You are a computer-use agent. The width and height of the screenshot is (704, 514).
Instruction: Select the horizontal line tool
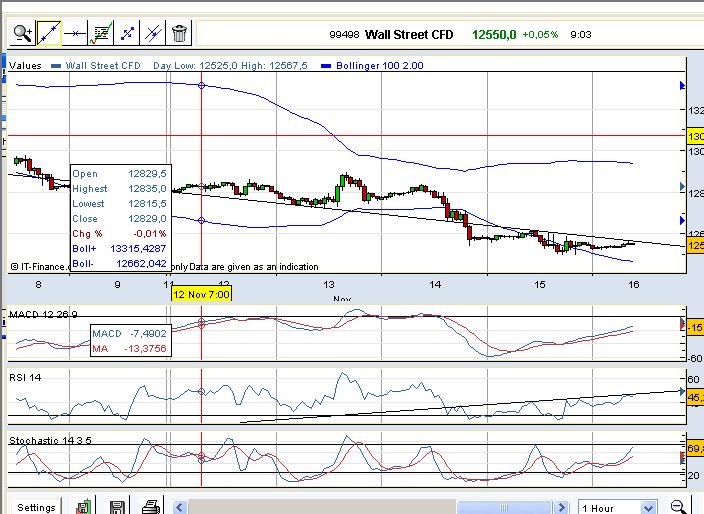click(x=75, y=33)
